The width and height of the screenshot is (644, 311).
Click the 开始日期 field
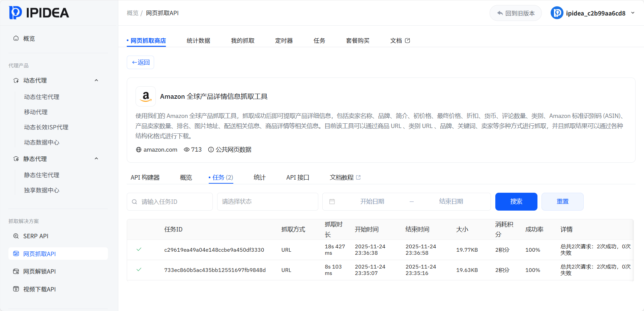click(x=372, y=201)
